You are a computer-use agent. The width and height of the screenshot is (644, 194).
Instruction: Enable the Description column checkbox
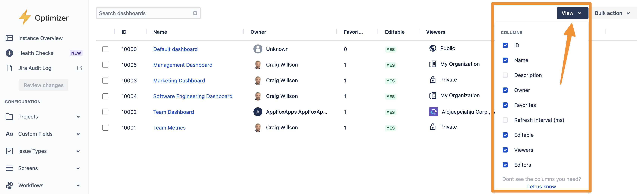505,75
